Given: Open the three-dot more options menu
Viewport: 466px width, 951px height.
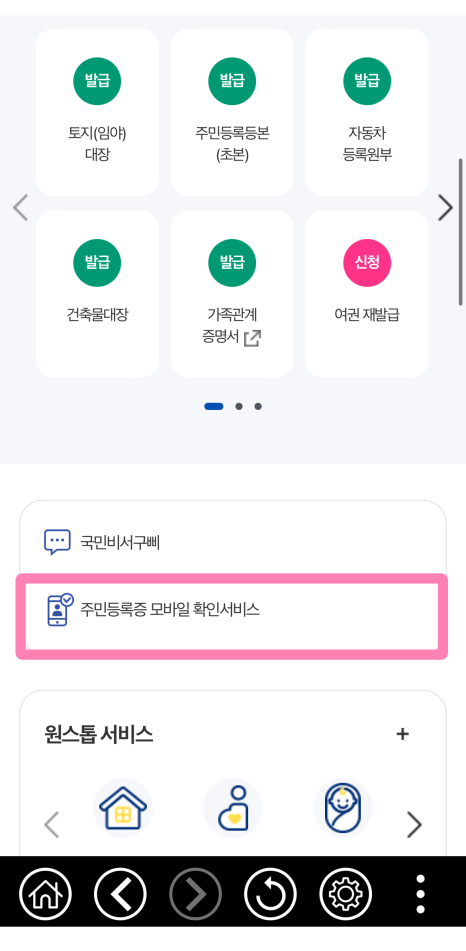Looking at the screenshot, I should pyautogui.click(x=420, y=894).
